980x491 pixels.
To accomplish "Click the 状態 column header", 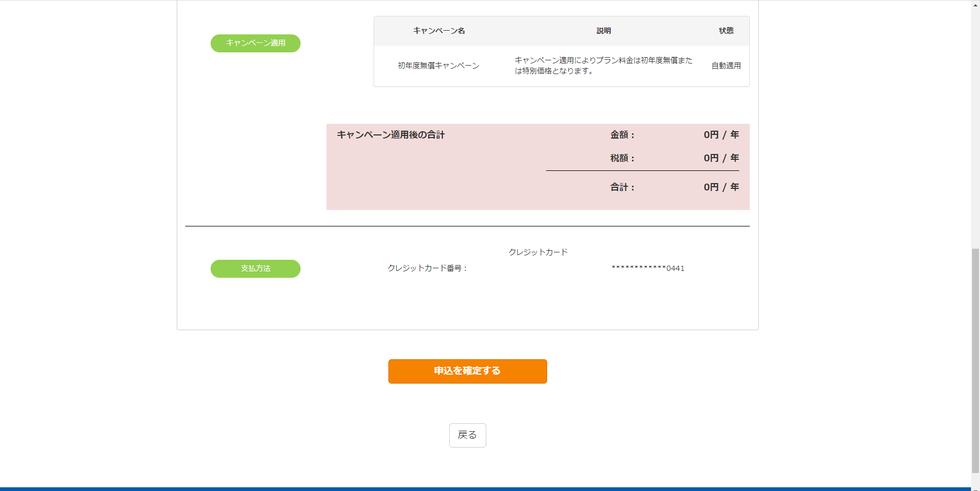I will pyautogui.click(x=726, y=31).
